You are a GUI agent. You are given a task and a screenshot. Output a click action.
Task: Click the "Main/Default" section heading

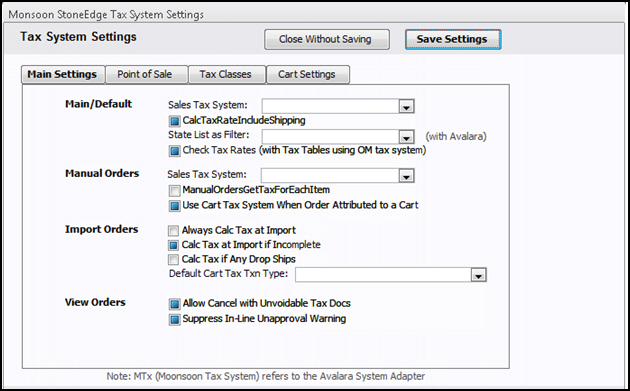98,104
